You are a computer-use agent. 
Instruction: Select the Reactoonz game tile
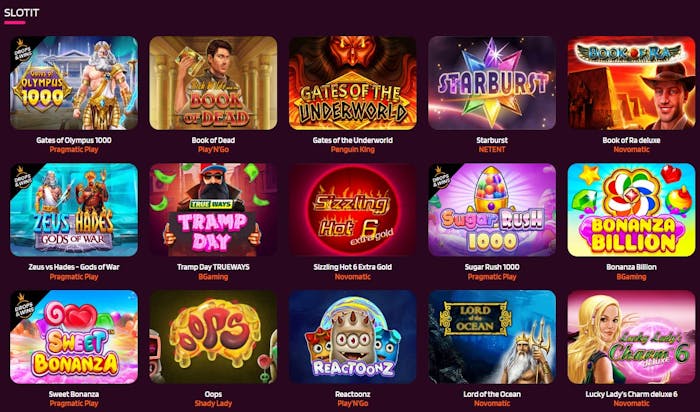[353, 337]
